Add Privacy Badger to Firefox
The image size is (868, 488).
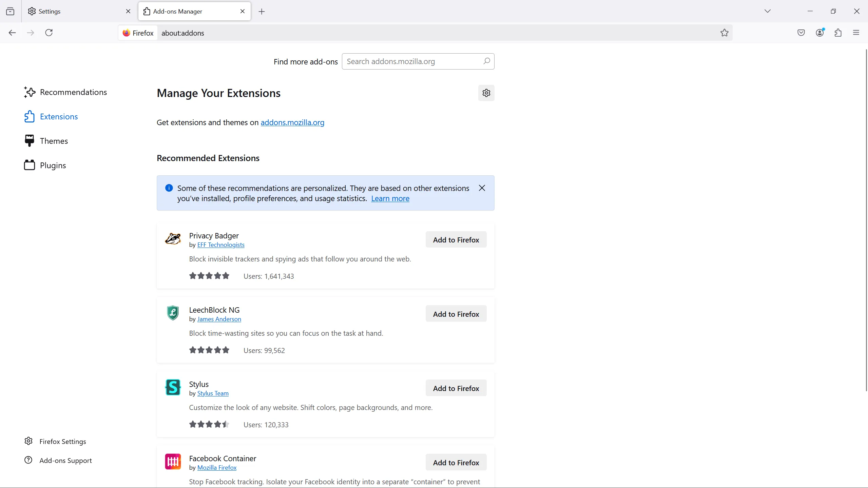[x=456, y=240]
